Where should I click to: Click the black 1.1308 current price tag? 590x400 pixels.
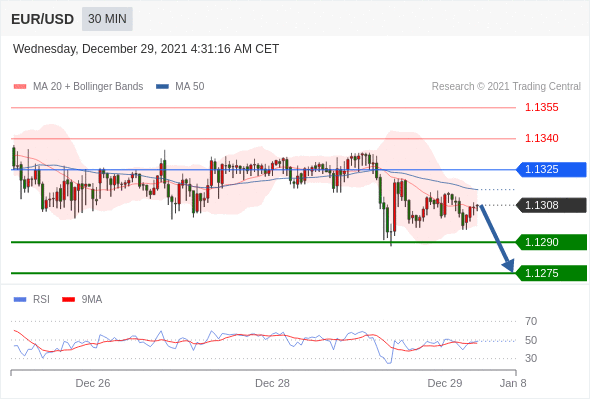[x=551, y=205]
